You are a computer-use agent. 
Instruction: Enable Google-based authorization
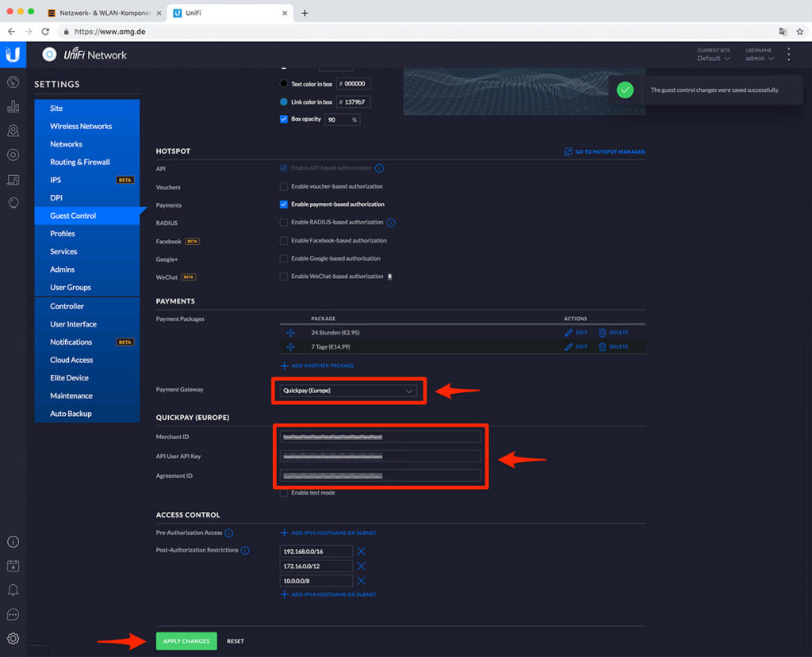click(x=284, y=258)
